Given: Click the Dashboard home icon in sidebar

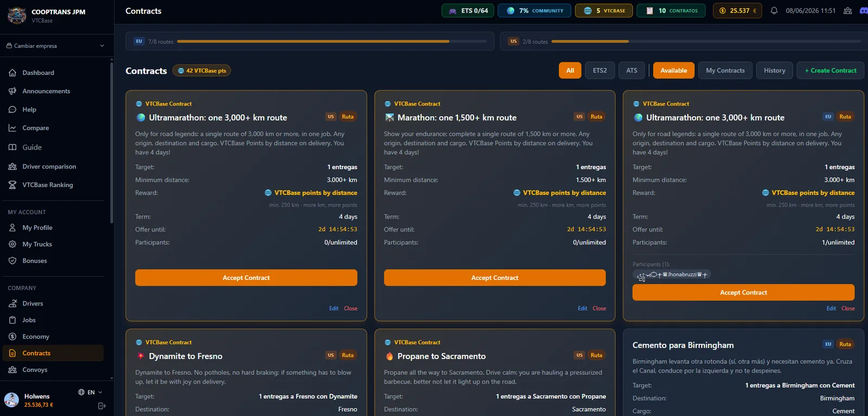Looking at the screenshot, I should click(x=12, y=73).
